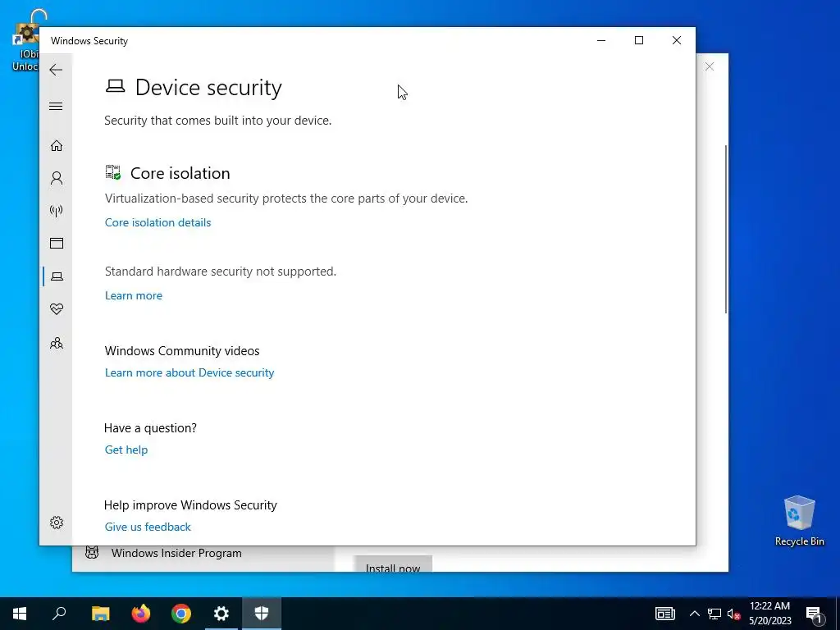Open Firewall & network protection icon
Image resolution: width=840 pixels, height=630 pixels.
pos(57,211)
